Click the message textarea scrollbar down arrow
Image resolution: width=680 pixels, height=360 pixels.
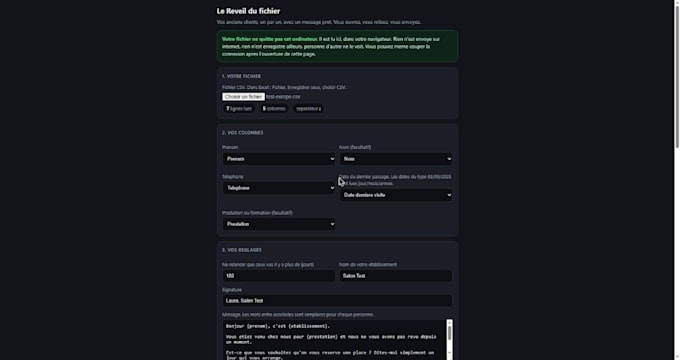(x=450, y=353)
